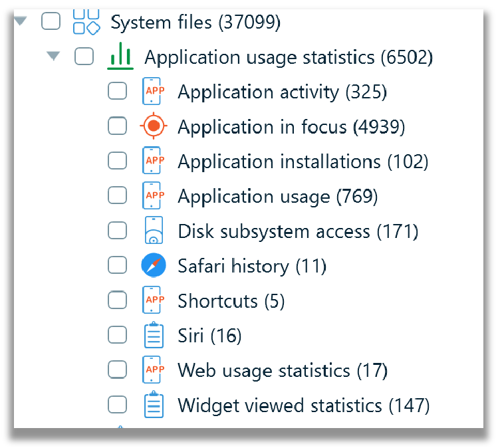Image resolution: width=498 pixels, height=448 pixels.
Task: Click the Widget viewed statistics clipboard icon
Action: 154,404
